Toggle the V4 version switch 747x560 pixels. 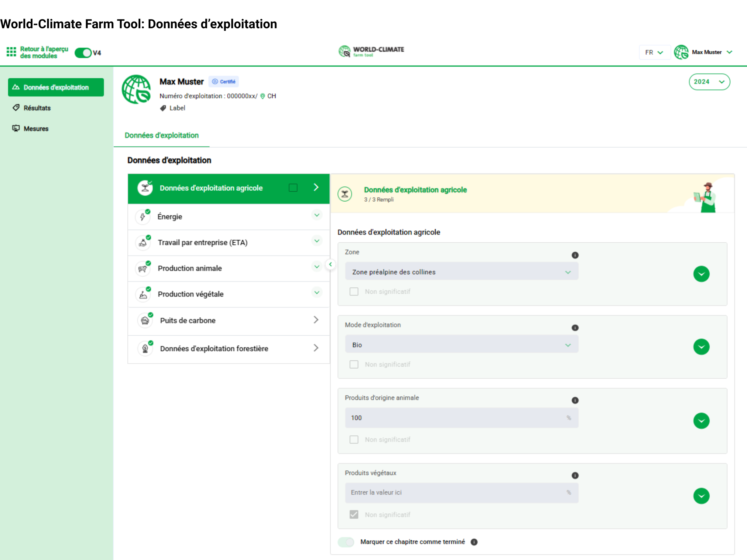pos(83,53)
